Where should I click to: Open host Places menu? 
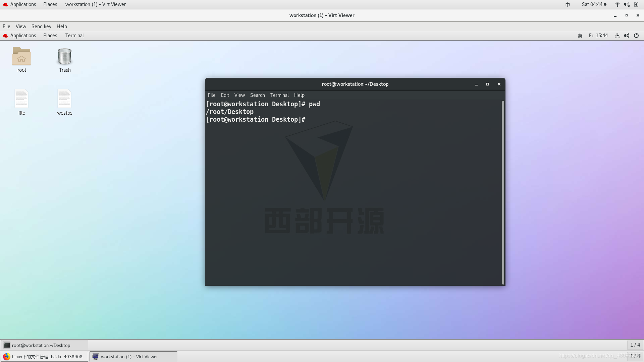point(50,4)
